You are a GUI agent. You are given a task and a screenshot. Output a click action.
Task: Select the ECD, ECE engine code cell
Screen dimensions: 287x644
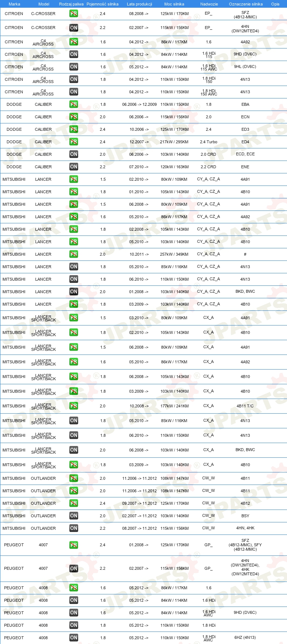[246, 154]
